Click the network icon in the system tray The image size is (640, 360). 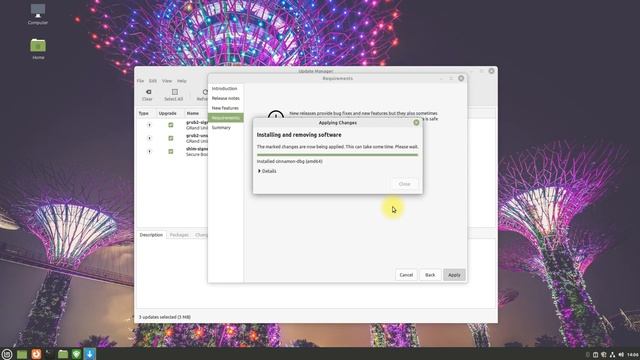(612, 355)
